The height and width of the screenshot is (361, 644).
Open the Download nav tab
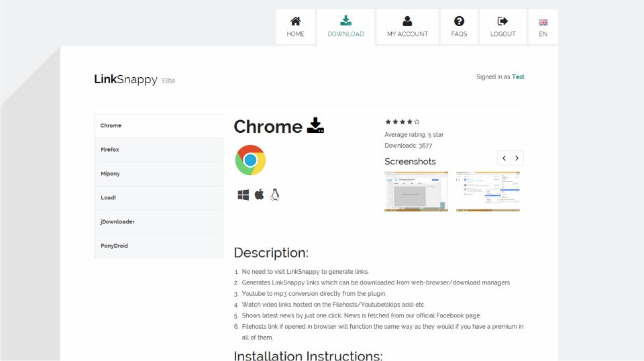pyautogui.click(x=345, y=27)
